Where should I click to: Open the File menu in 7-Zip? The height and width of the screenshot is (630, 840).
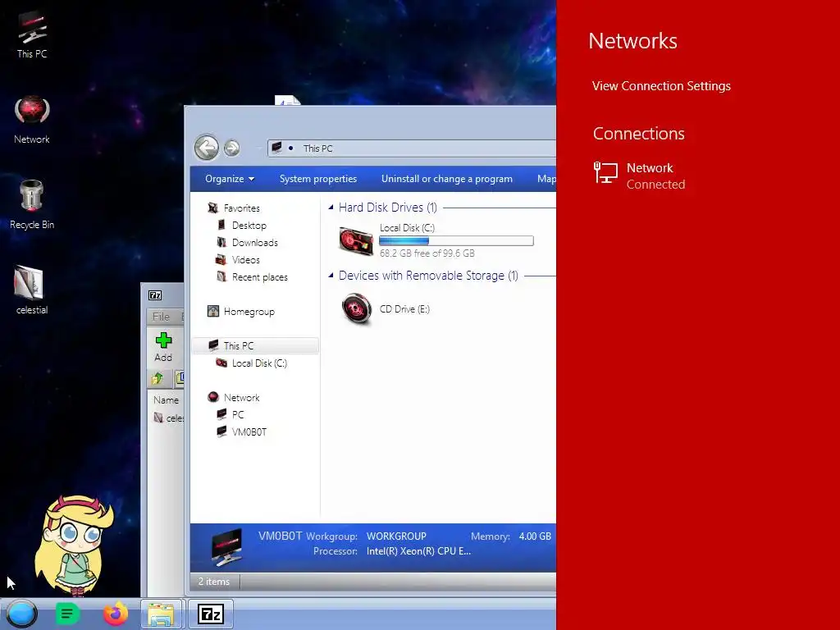tap(161, 317)
